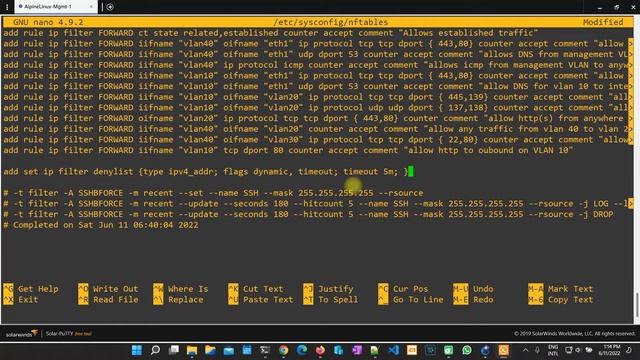Click the M-U Undo shortcut
This screenshot has width=640, height=360.
coord(473,289)
